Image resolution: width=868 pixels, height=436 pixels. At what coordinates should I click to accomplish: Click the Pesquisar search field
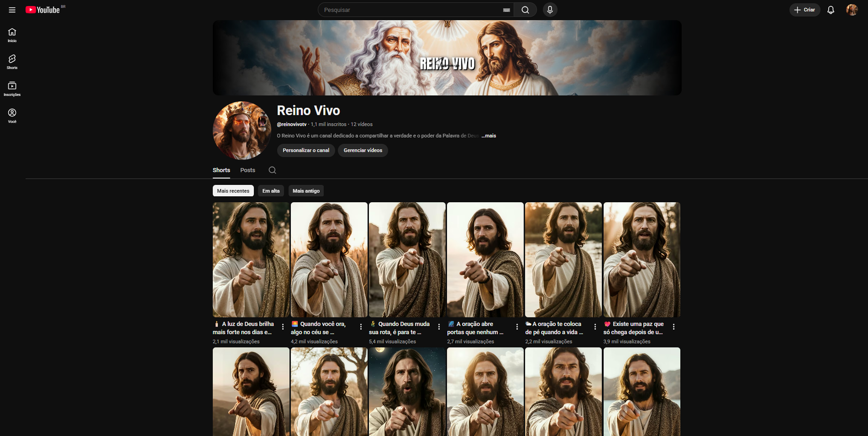tap(411, 10)
